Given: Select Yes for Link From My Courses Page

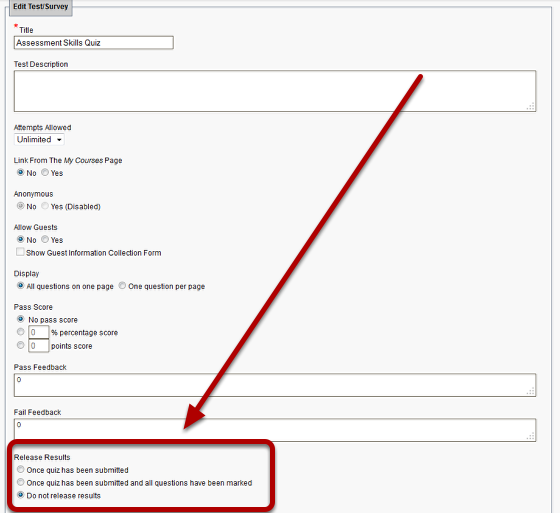Looking at the screenshot, I should 45,173.
